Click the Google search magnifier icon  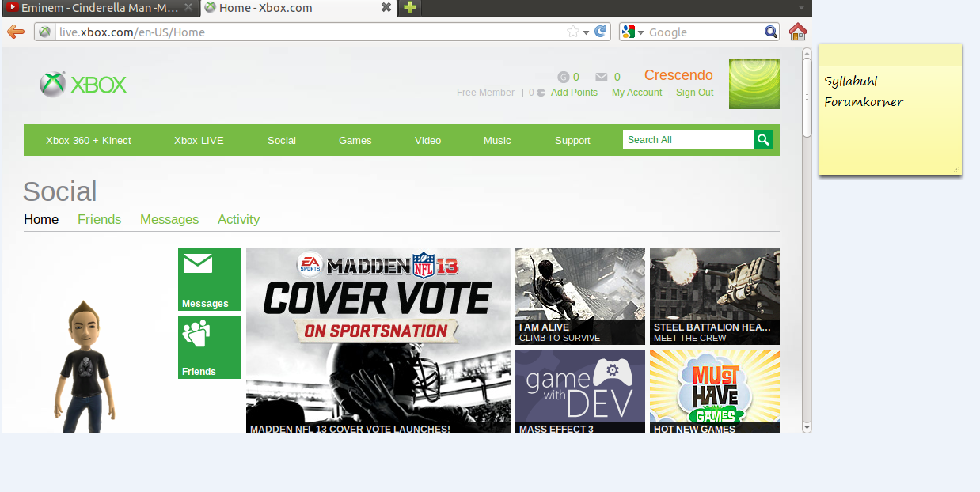coord(771,32)
